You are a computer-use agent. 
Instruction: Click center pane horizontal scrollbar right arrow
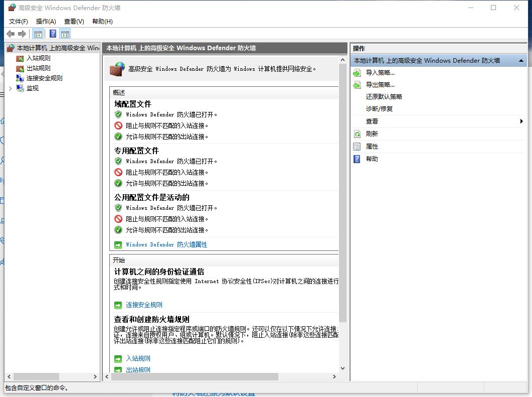tap(334, 376)
